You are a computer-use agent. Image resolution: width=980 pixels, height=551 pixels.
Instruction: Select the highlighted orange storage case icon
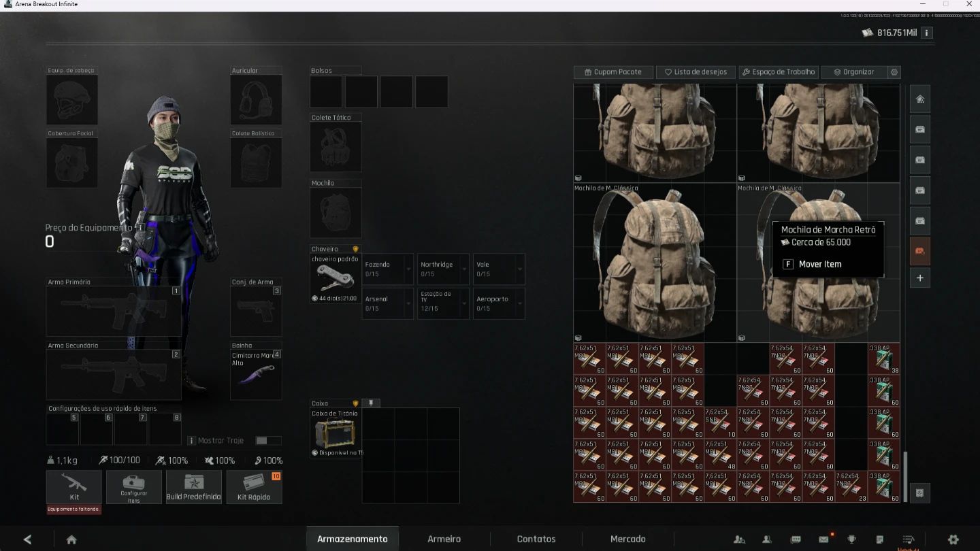coord(920,251)
